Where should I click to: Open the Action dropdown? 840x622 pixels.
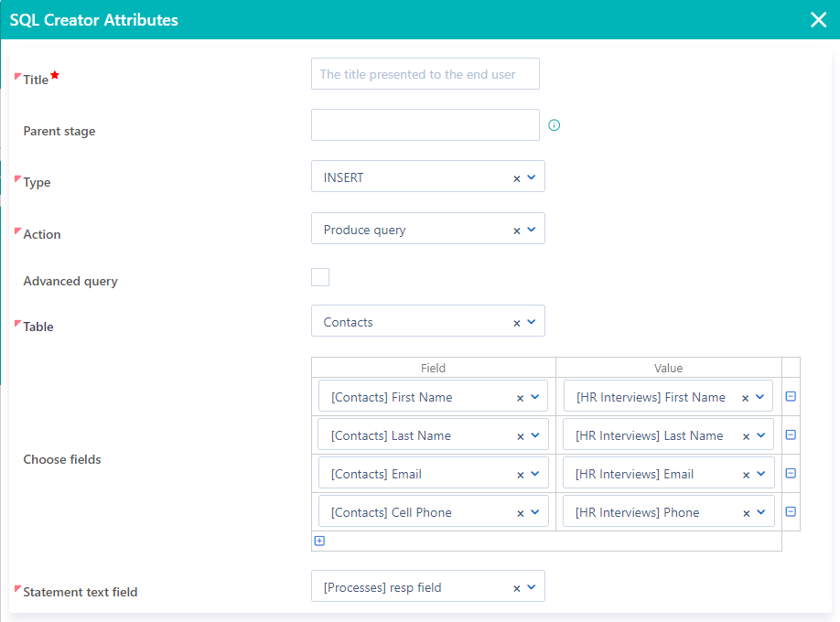(x=531, y=229)
